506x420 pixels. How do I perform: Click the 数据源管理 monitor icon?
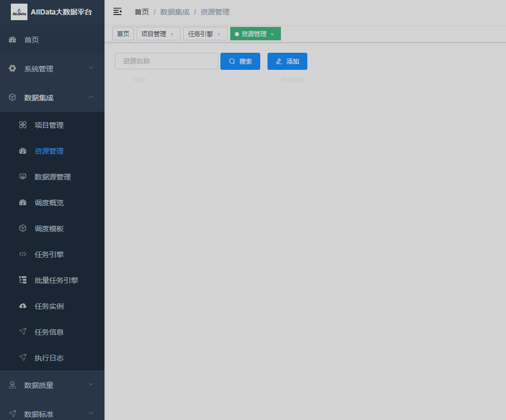coord(23,176)
